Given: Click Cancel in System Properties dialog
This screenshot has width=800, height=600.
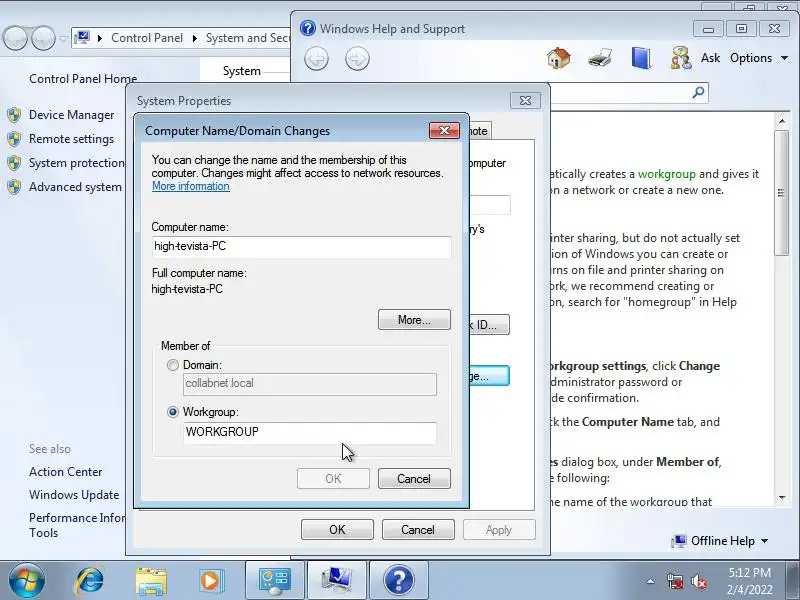Looking at the screenshot, I should pyautogui.click(x=418, y=530).
